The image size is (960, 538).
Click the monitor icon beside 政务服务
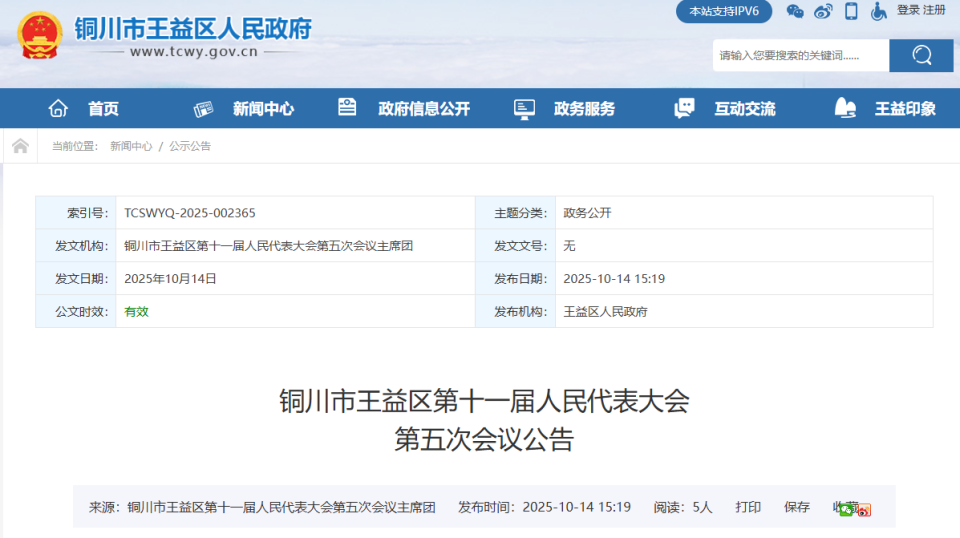click(524, 109)
